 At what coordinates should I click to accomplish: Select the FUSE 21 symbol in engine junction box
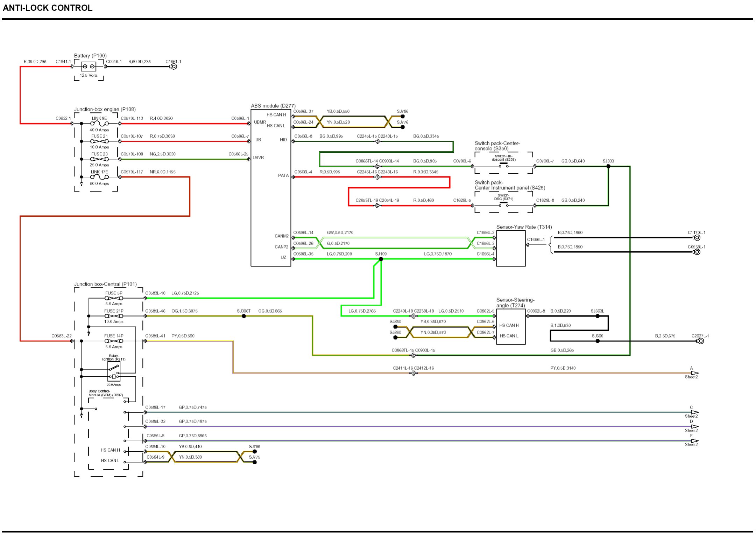[99, 141]
